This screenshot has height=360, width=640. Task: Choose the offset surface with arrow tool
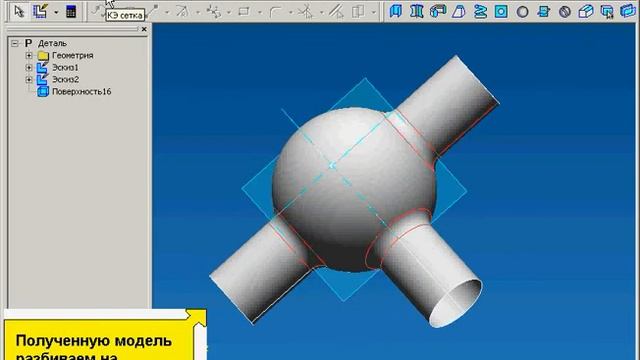pyautogui.click(x=544, y=11)
